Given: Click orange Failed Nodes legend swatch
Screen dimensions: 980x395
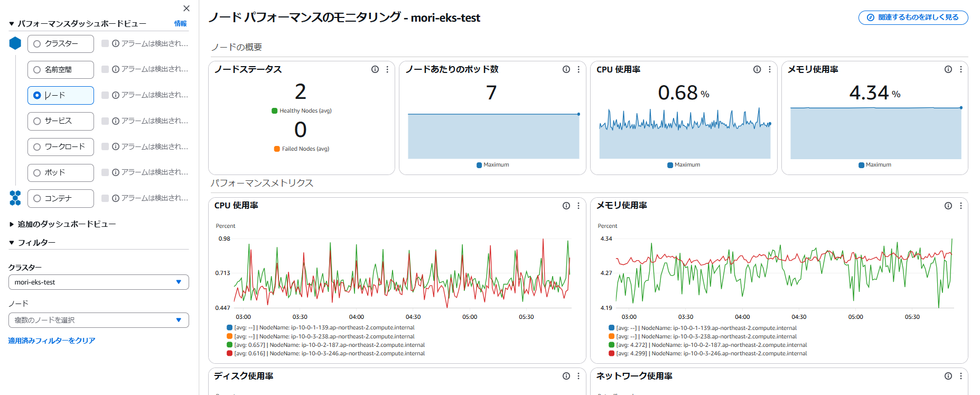Looking at the screenshot, I should click(277, 149).
